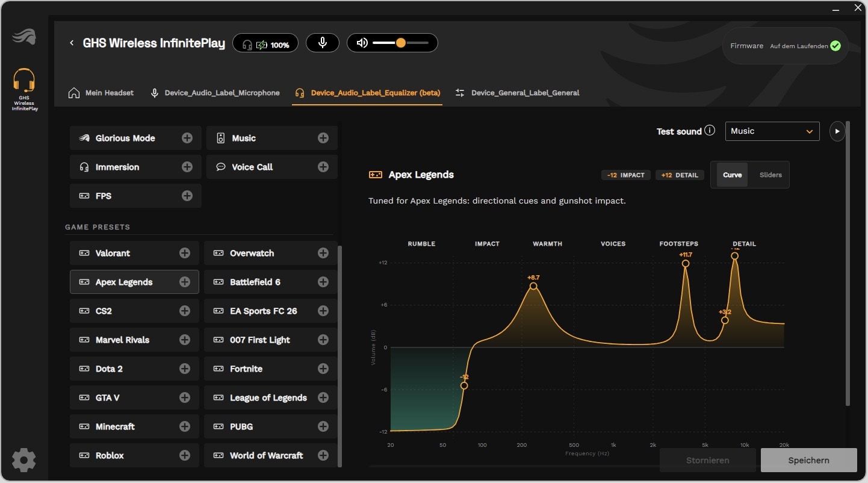Choose the World of Warcraft preset
The image size is (868, 483).
pos(270,455)
